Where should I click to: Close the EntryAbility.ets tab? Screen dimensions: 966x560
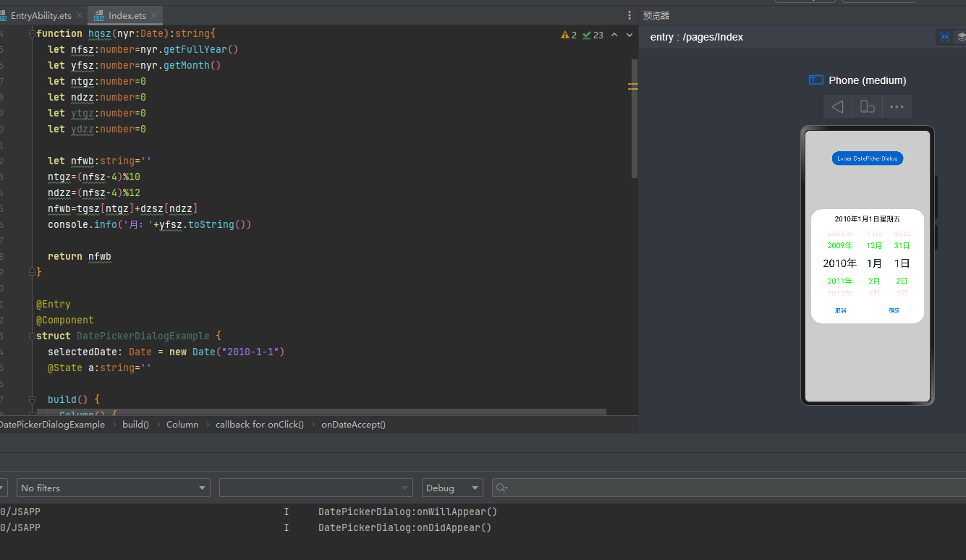[80, 15]
